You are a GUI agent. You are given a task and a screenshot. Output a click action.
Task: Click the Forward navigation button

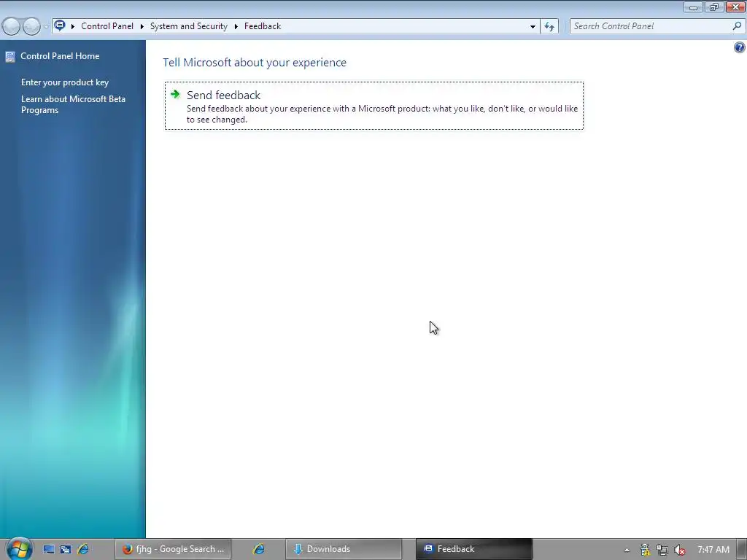click(31, 26)
